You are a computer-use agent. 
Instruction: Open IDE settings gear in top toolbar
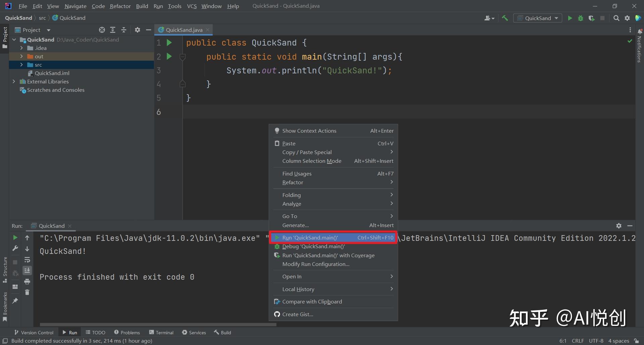(x=627, y=18)
